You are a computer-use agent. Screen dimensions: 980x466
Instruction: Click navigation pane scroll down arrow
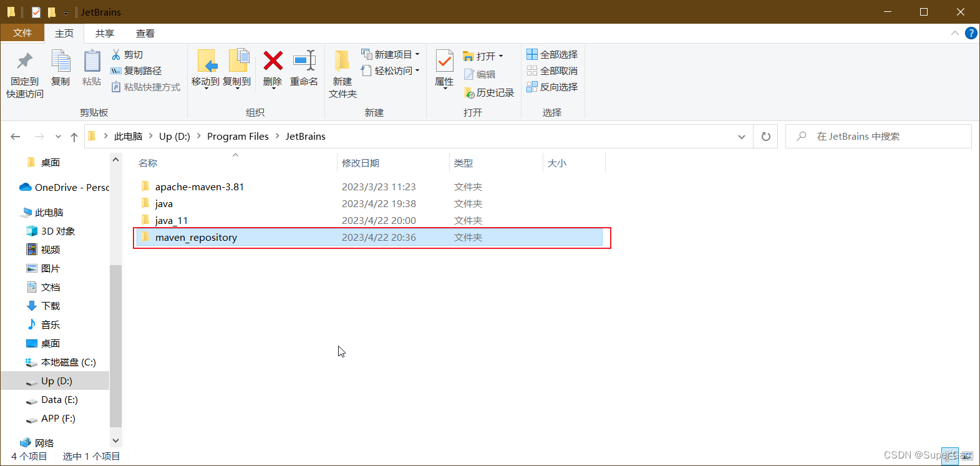pos(115,440)
